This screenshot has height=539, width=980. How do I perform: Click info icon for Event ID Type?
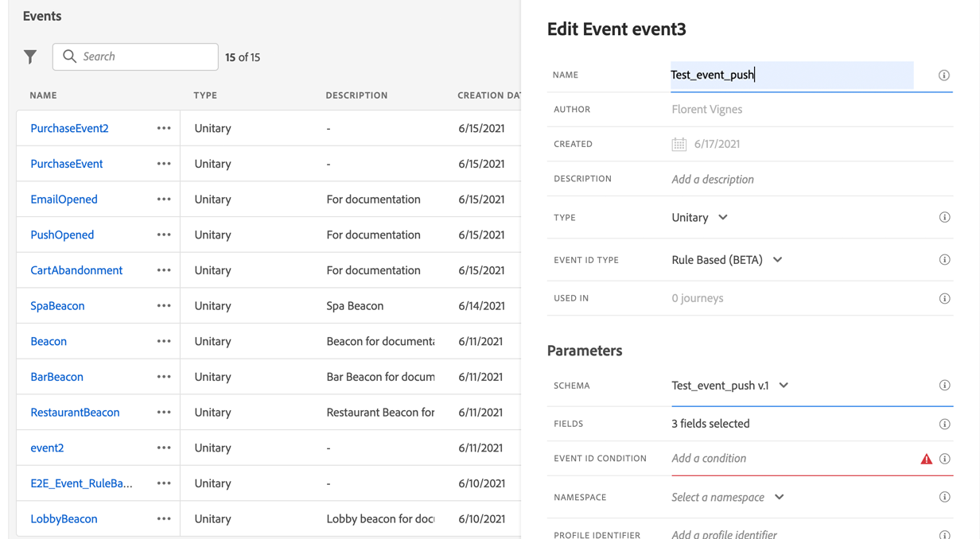coord(944,260)
